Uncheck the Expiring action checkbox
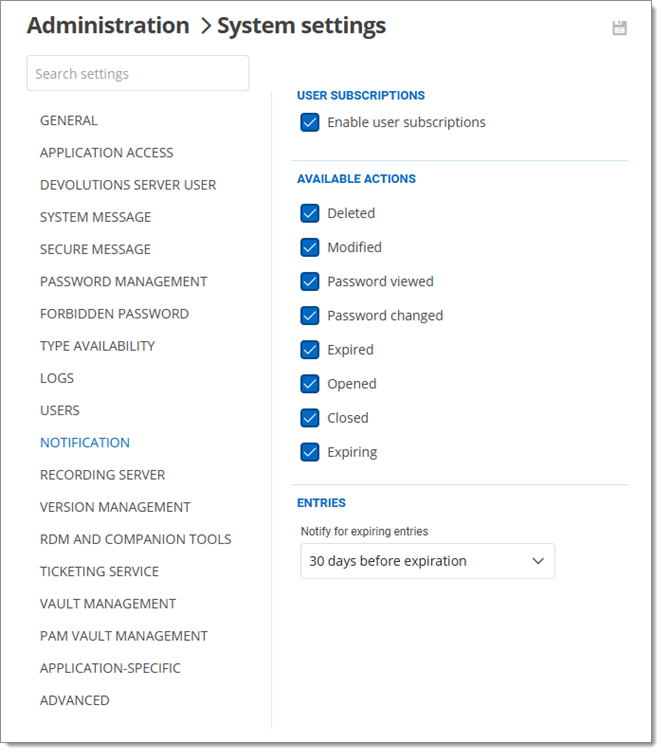 point(310,452)
